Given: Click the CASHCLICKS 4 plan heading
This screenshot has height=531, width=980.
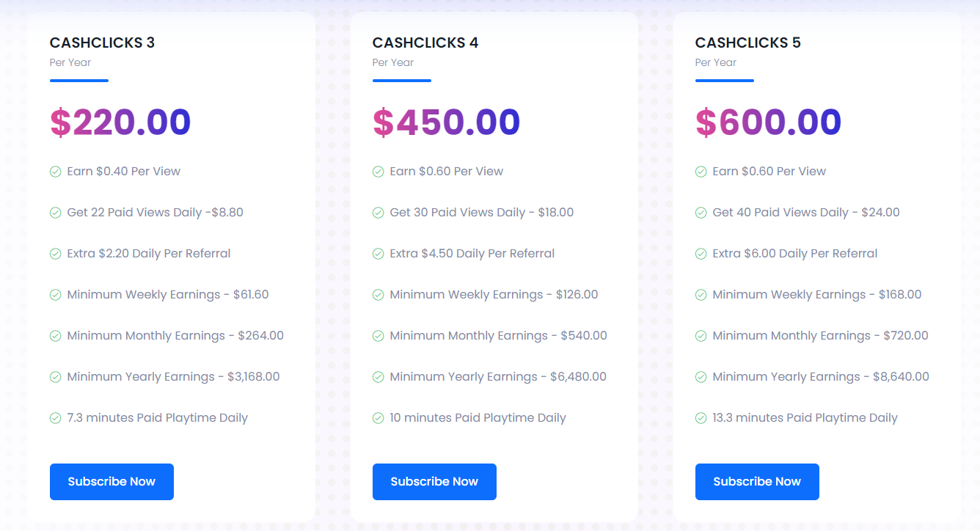Looking at the screenshot, I should [x=425, y=43].
